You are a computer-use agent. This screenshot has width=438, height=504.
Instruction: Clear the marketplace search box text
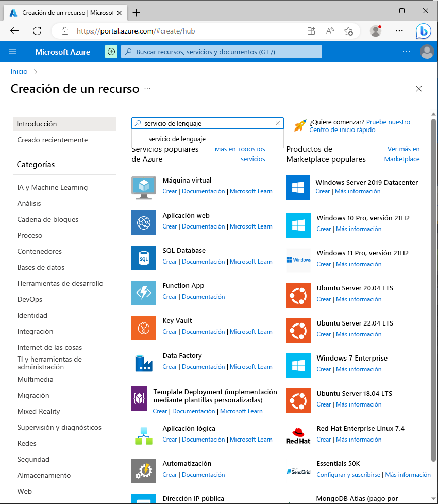(x=278, y=123)
